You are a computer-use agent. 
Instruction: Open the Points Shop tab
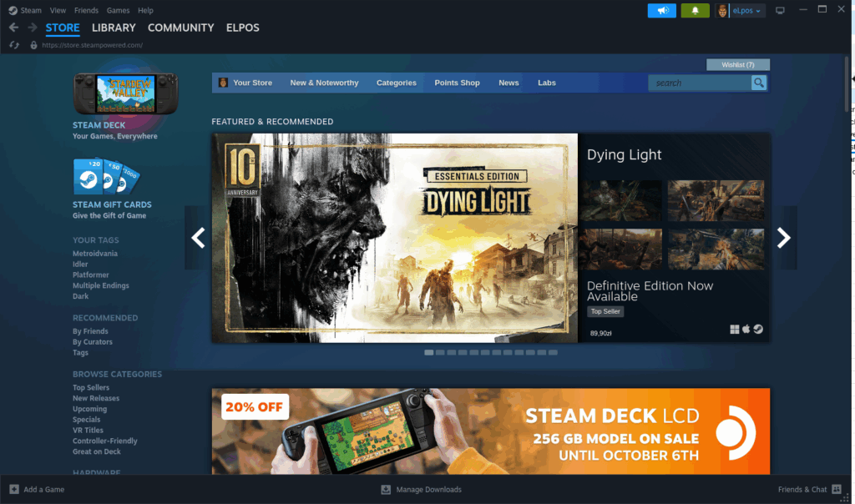point(457,83)
